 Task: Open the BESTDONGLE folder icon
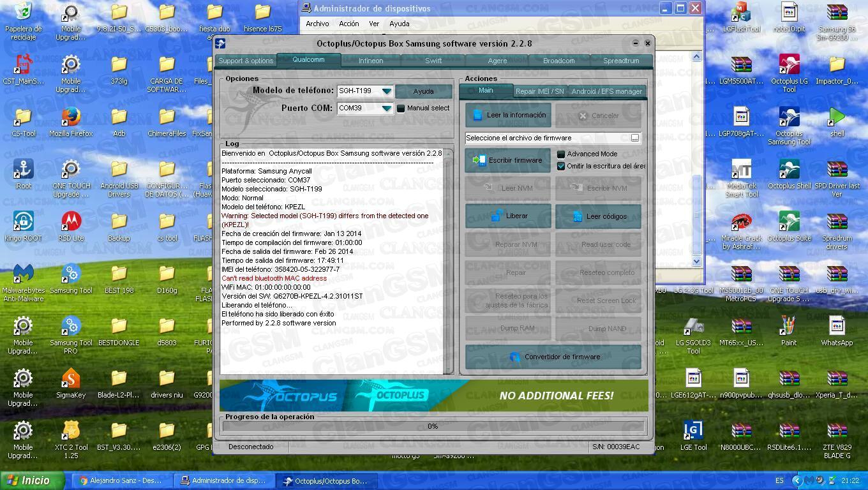[x=119, y=331]
